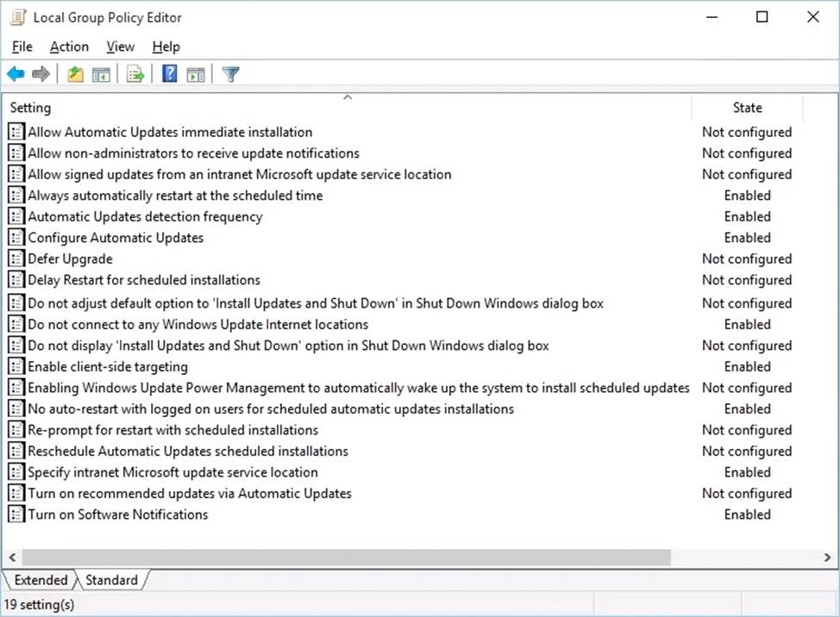Go up one level with folder icon
Screen dimensions: 840x617
click(x=76, y=75)
